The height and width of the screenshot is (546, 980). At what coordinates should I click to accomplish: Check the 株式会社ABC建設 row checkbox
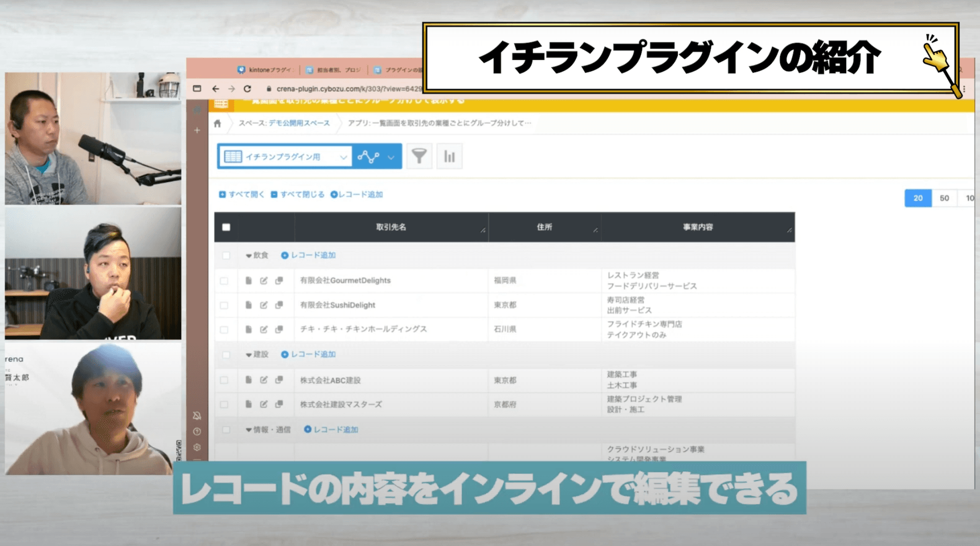[224, 380]
